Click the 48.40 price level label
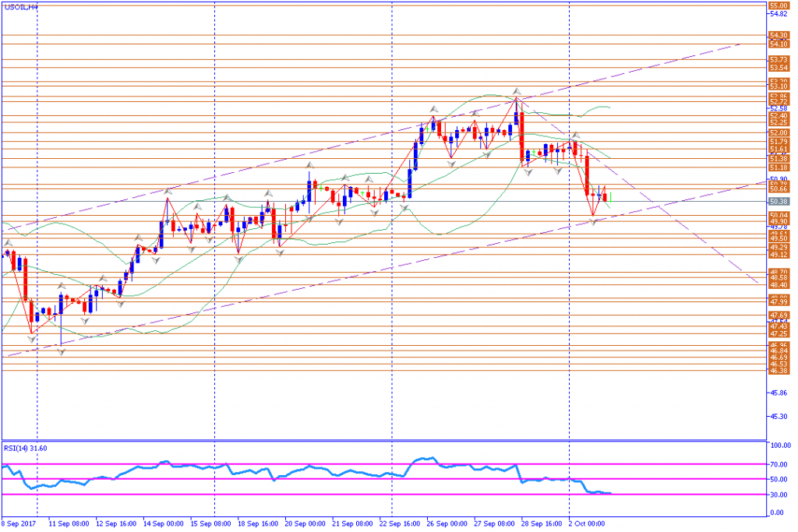Image resolution: width=798 pixels, height=532 pixels. 779,285
